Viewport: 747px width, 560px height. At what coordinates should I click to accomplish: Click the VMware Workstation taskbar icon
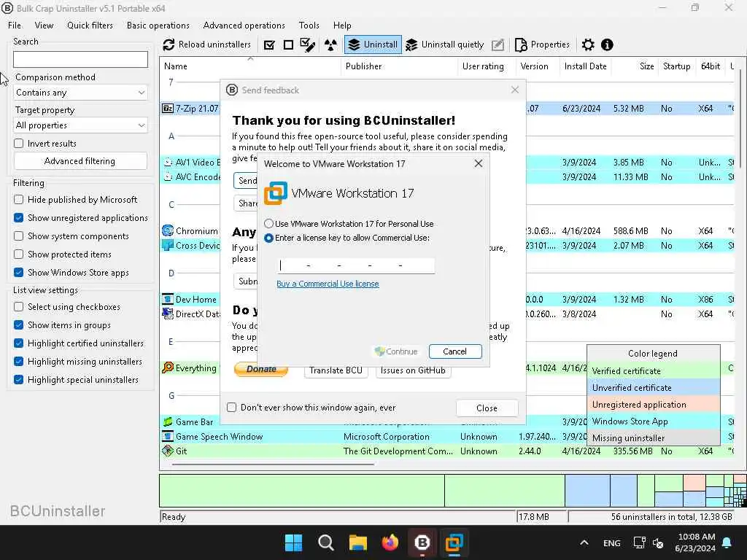tap(454, 542)
